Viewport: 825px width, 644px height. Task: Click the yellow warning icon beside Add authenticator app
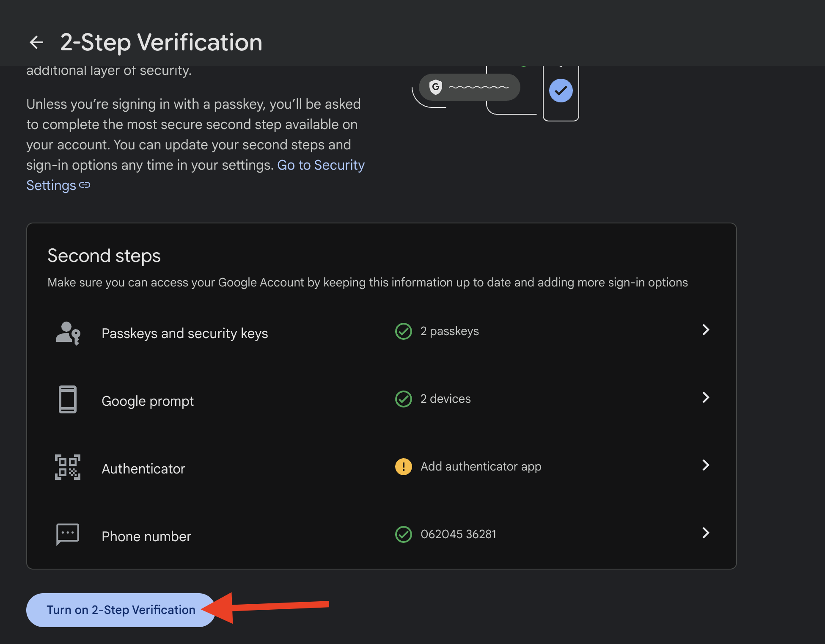[x=404, y=467]
